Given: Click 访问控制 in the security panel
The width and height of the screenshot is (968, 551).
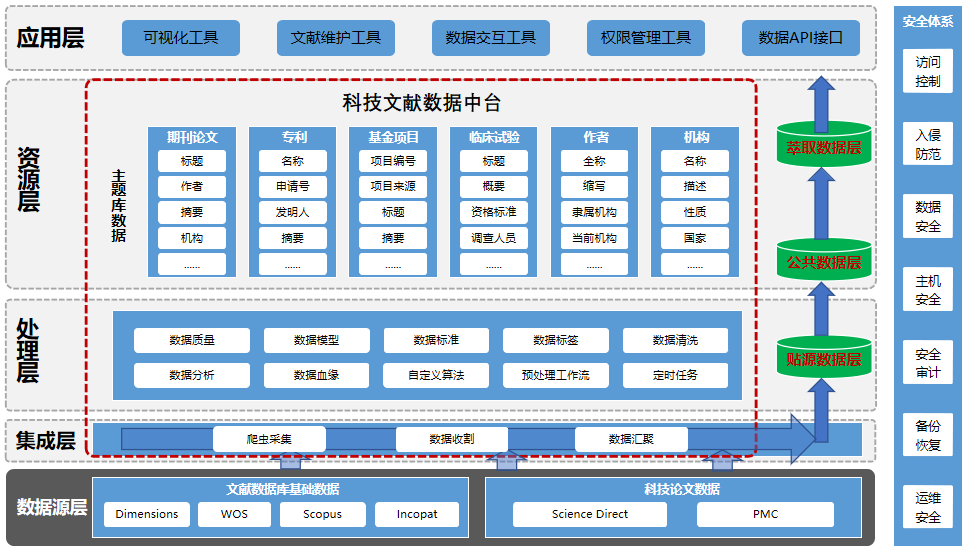Looking at the screenshot, I should pos(928,71).
